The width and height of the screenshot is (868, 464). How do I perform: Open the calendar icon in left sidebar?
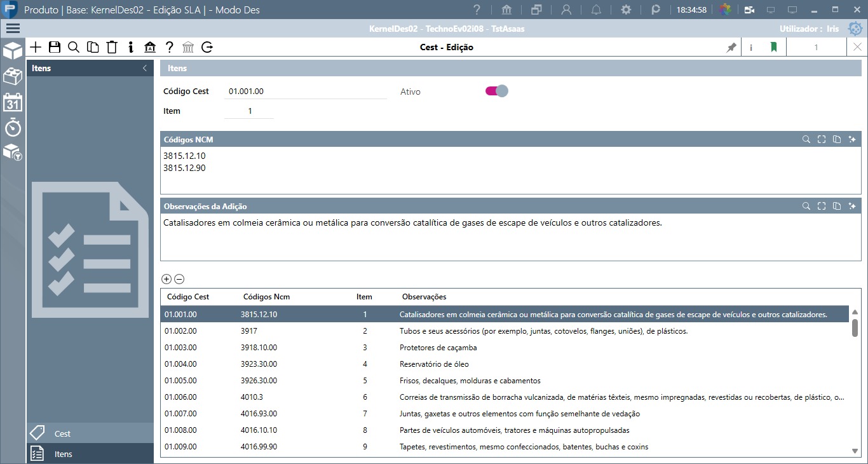(13, 102)
